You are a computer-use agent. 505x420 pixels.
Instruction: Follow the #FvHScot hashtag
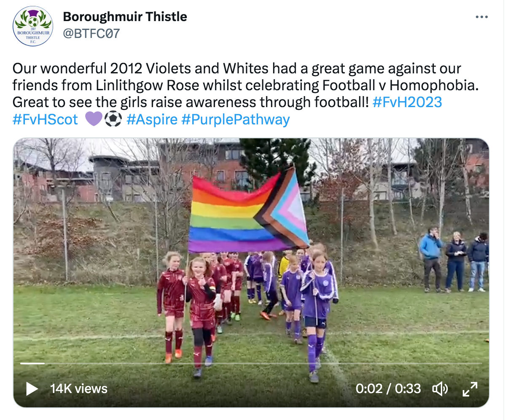[x=45, y=119]
